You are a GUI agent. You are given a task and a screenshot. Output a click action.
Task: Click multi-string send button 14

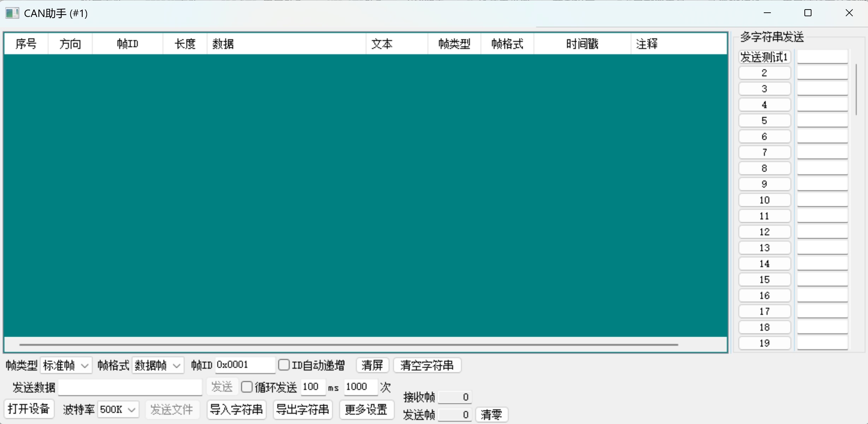764,264
